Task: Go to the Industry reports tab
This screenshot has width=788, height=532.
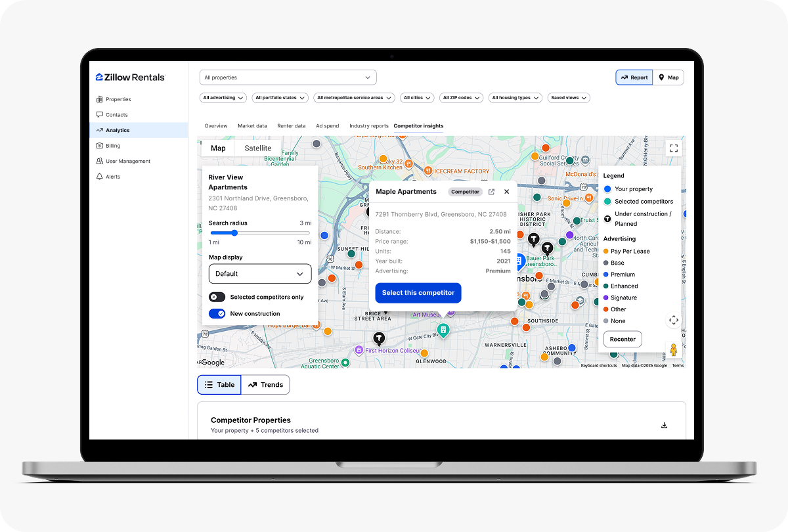Action: (369, 125)
